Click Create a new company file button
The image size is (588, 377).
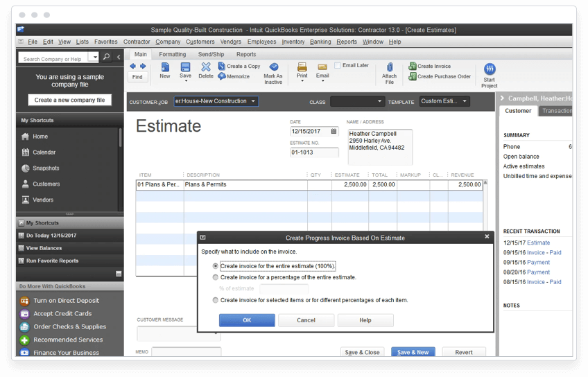point(69,100)
